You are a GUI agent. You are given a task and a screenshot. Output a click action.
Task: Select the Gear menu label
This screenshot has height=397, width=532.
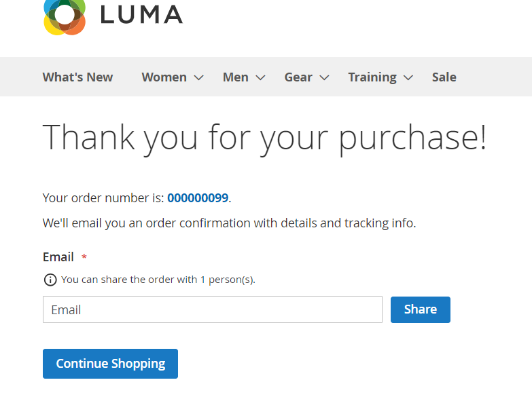pos(298,77)
